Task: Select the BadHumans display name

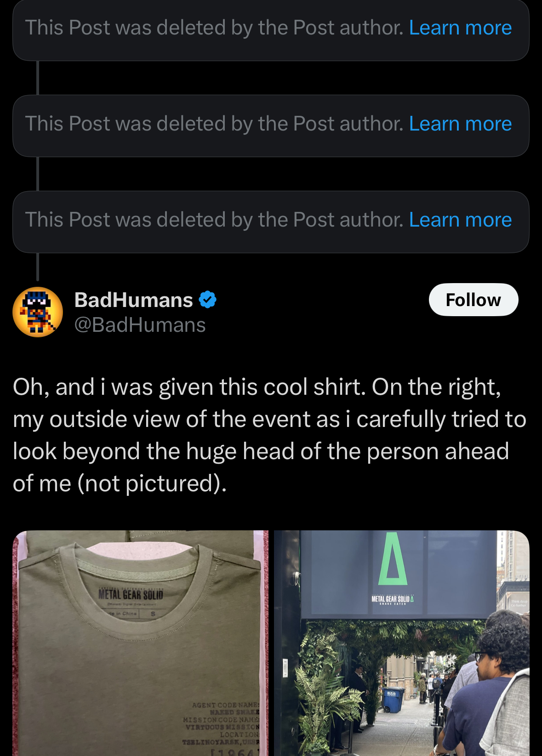Action: (134, 300)
